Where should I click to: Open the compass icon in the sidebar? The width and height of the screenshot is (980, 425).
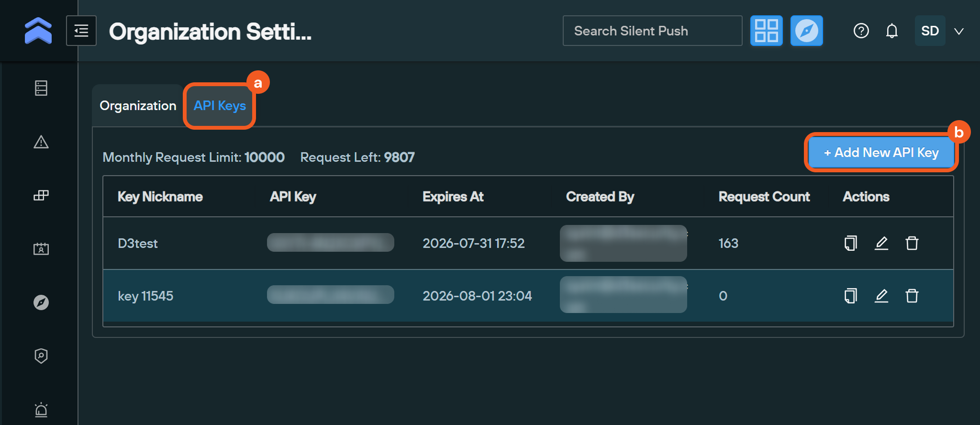click(x=41, y=302)
